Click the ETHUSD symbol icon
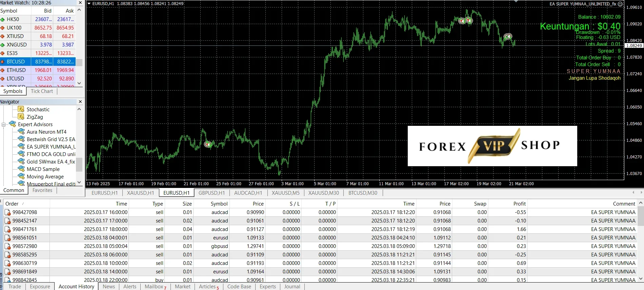644x290 pixels. [2, 70]
